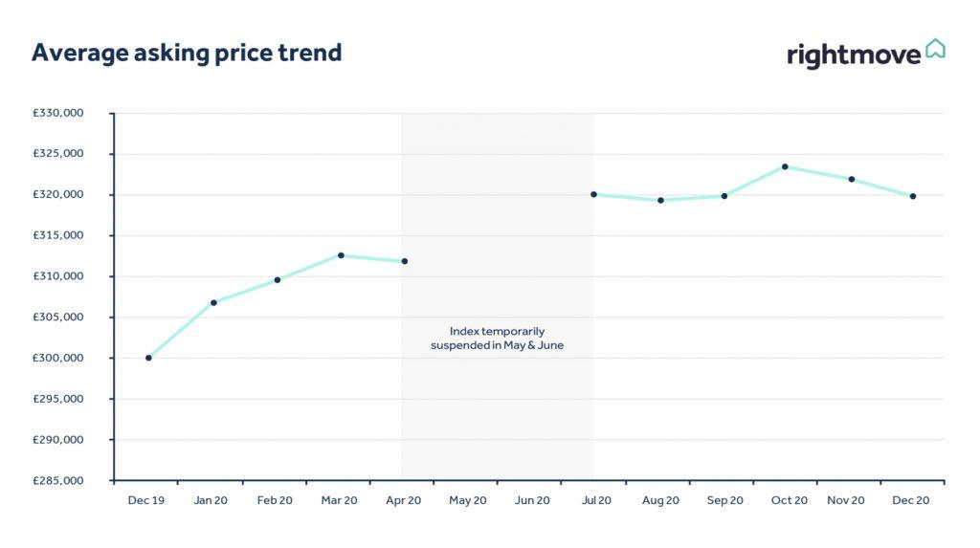Click the final Dec 20 data point
Image resolution: width=980 pixels, height=548 pixels.
point(913,196)
